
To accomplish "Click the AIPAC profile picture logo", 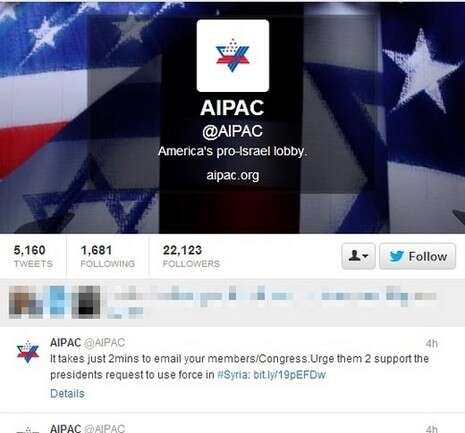I will pos(233,56).
